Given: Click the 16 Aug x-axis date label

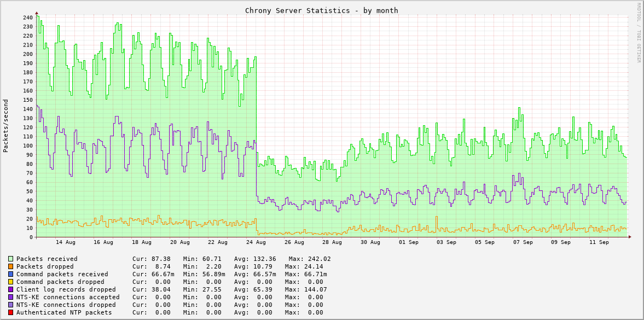Looking at the screenshot, I should coord(103,242).
